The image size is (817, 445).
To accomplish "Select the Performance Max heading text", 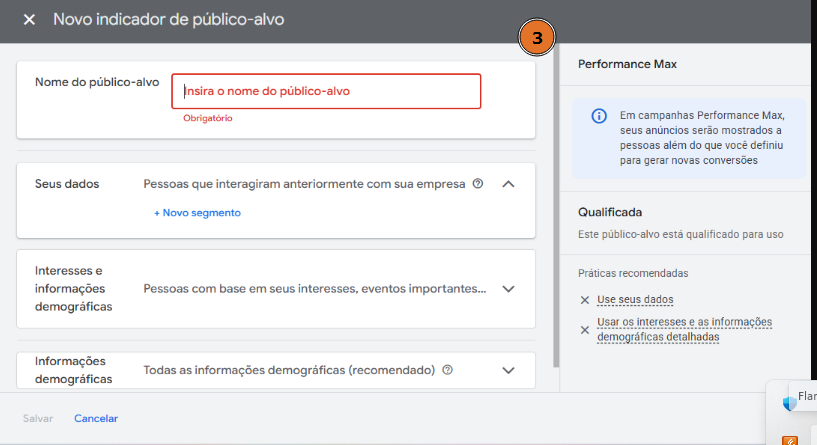I will (x=627, y=64).
